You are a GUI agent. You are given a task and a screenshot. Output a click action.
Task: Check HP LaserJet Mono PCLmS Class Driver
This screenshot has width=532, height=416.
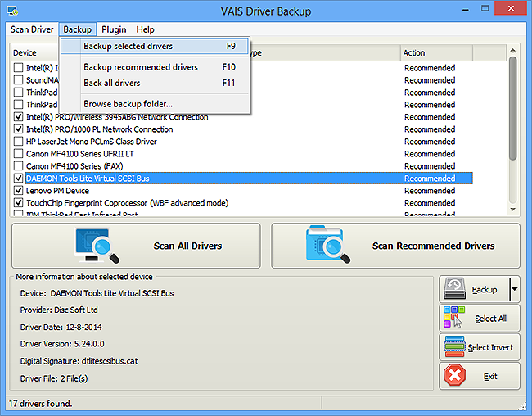(x=18, y=142)
